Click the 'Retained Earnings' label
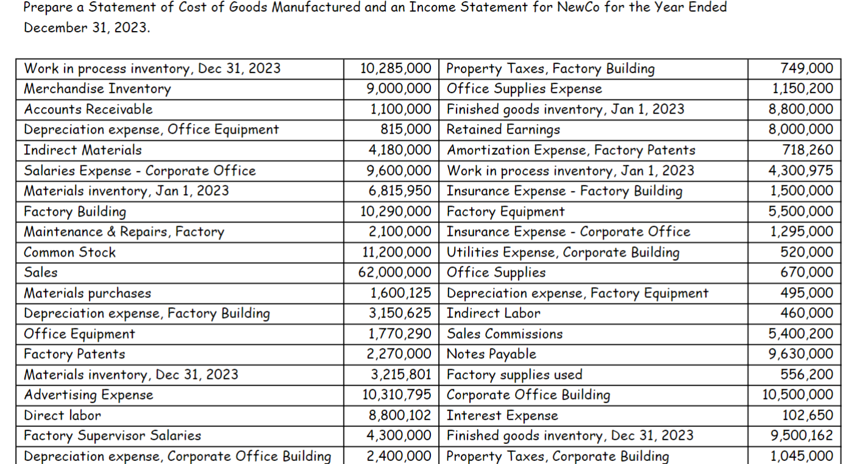Screen dimensions: 868x464 pyautogui.click(x=503, y=130)
